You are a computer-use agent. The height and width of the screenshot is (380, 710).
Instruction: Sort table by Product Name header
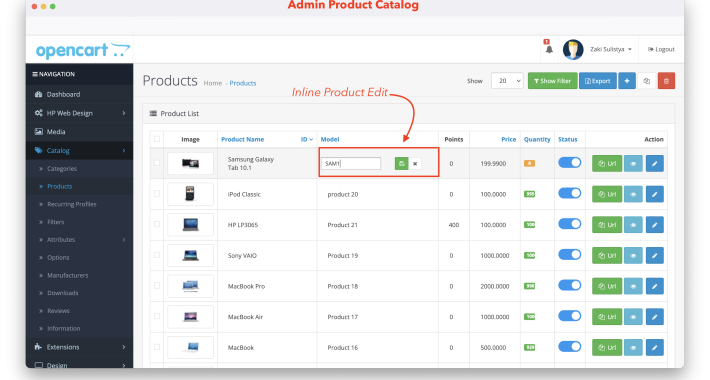pos(242,139)
